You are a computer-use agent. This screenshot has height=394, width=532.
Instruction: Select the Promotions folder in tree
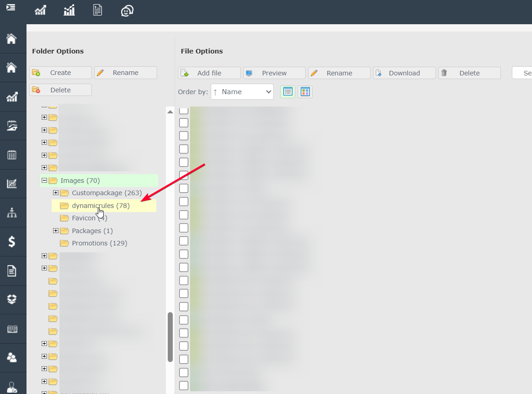(x=99, y=243)
